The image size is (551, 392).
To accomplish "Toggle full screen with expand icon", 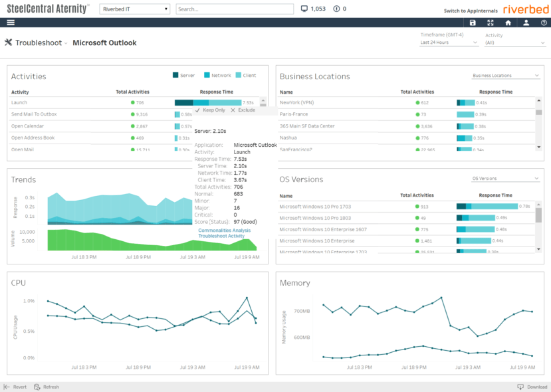I will coord(491,23).
